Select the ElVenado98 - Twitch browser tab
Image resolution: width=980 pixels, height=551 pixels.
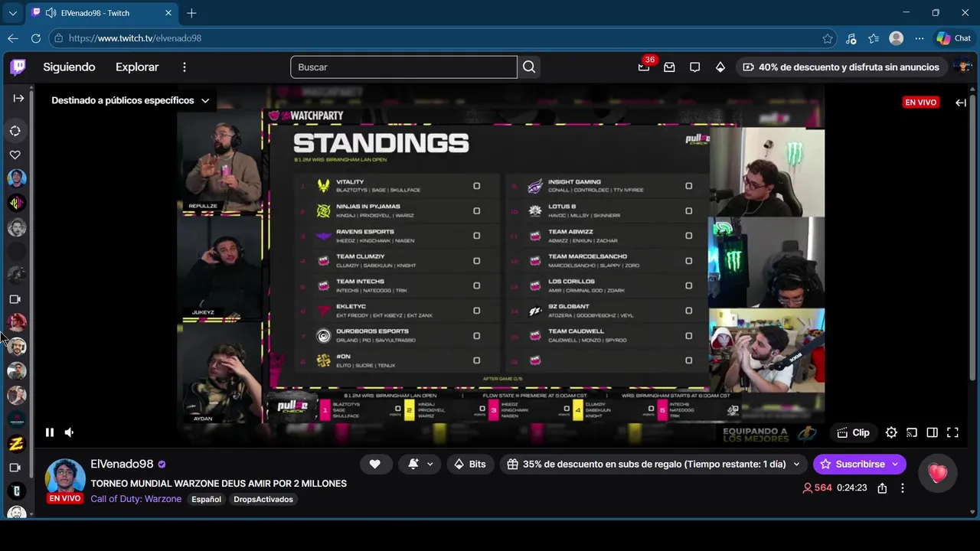point(101,13)
